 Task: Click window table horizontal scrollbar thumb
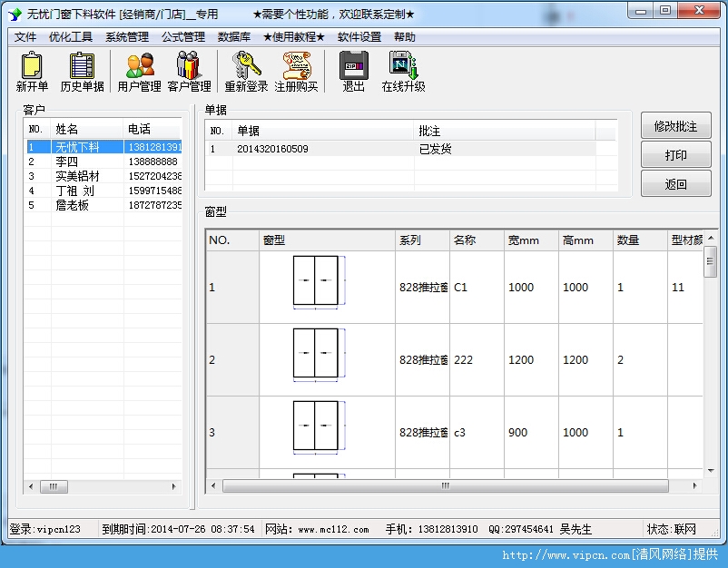click(x=446, y=485)
